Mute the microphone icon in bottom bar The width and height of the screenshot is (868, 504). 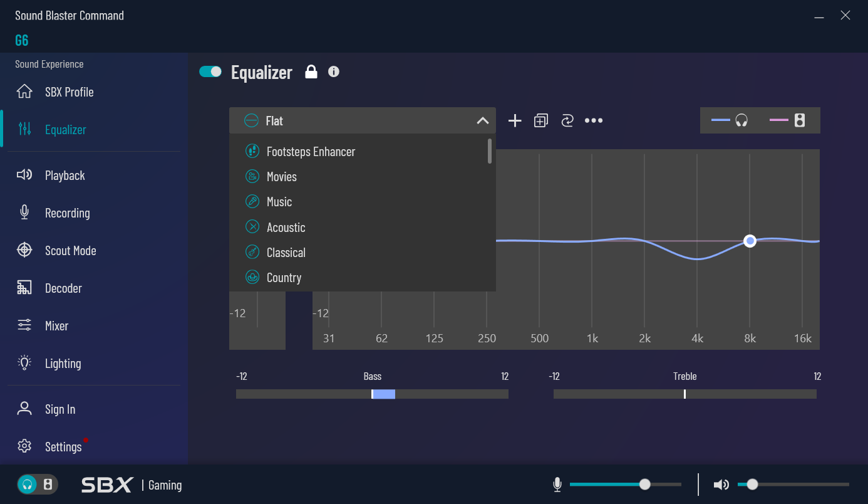(x=557, y=485)
